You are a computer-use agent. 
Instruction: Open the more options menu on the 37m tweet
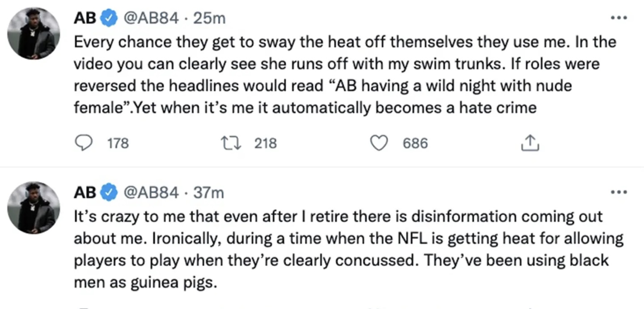click(x=619, y=192)
